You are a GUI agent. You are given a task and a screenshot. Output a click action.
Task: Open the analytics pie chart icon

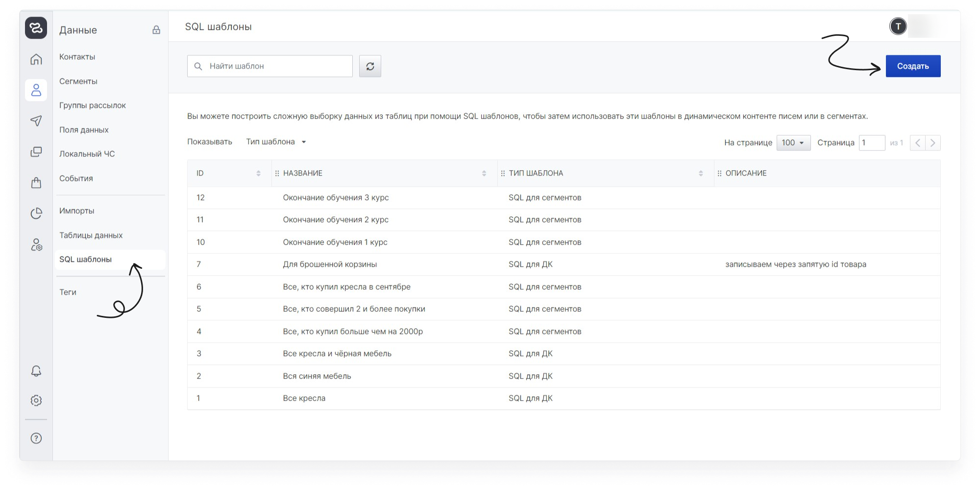coord(36,213)
